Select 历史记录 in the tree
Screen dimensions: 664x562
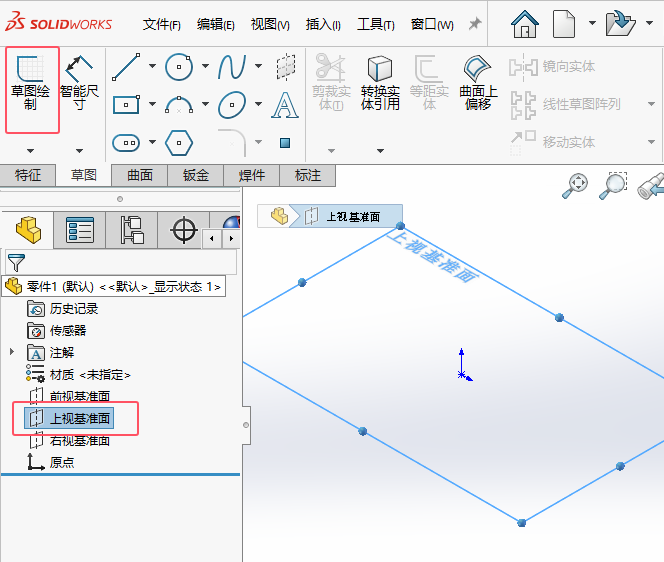(x=63, y=309)
